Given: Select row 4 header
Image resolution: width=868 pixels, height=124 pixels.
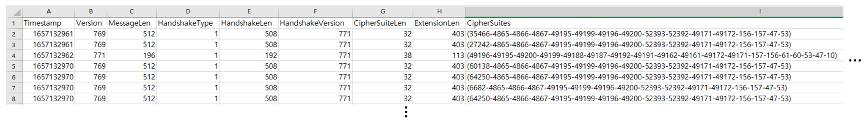Looking at the screenshot, I should (14, 55).
